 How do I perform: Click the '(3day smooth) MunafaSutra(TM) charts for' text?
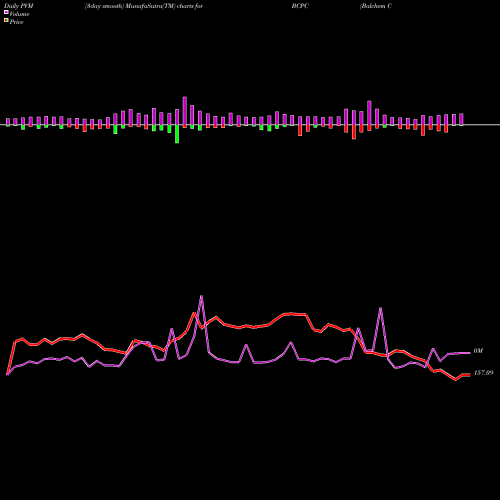[144, 6]
